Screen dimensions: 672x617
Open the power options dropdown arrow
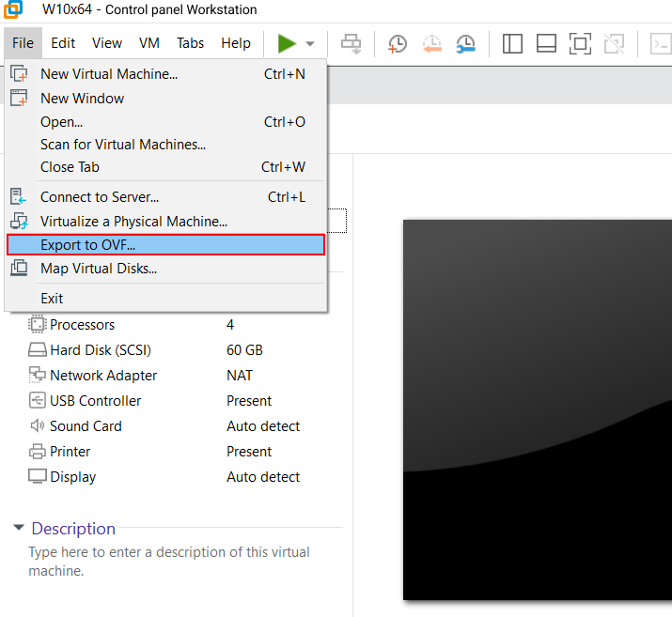pos(310,44)
